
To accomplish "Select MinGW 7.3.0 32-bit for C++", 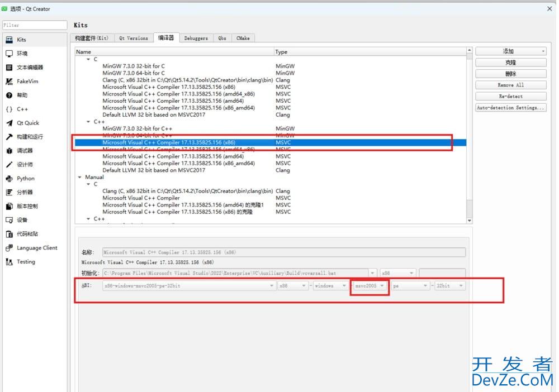I will 138,128.
